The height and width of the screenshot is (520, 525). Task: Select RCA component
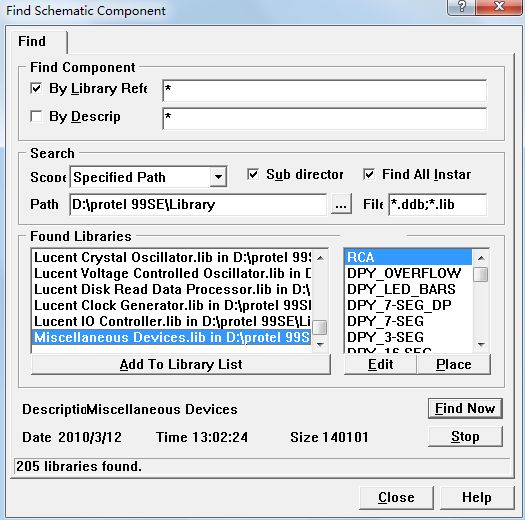point(408,257)
